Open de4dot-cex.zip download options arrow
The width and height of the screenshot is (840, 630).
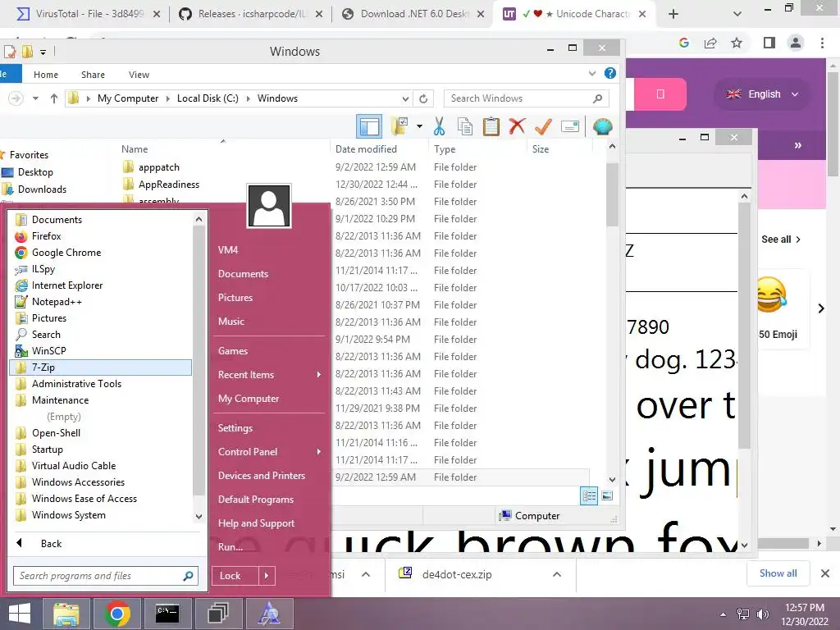[557, 574]
